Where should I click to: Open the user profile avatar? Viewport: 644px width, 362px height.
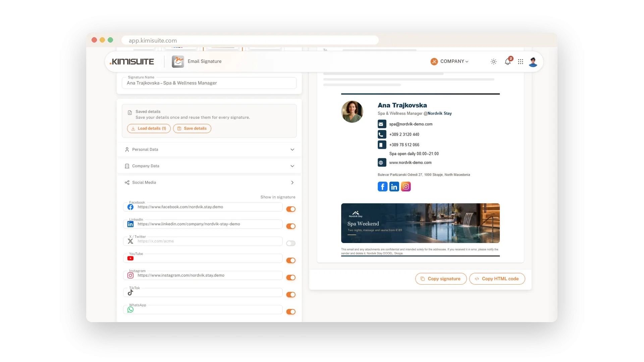click(533, 62)
